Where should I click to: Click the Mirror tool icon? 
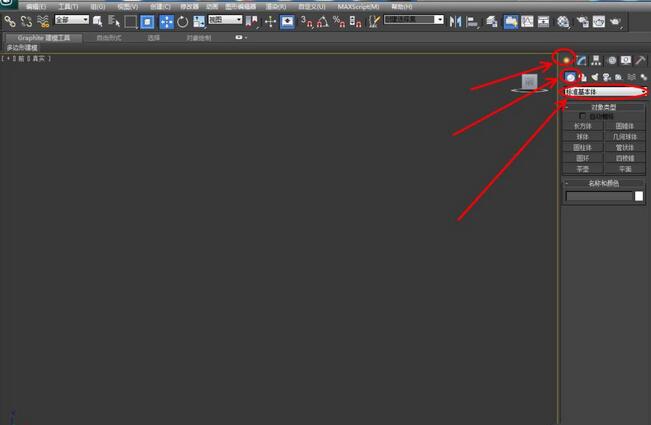click(457, 21)
